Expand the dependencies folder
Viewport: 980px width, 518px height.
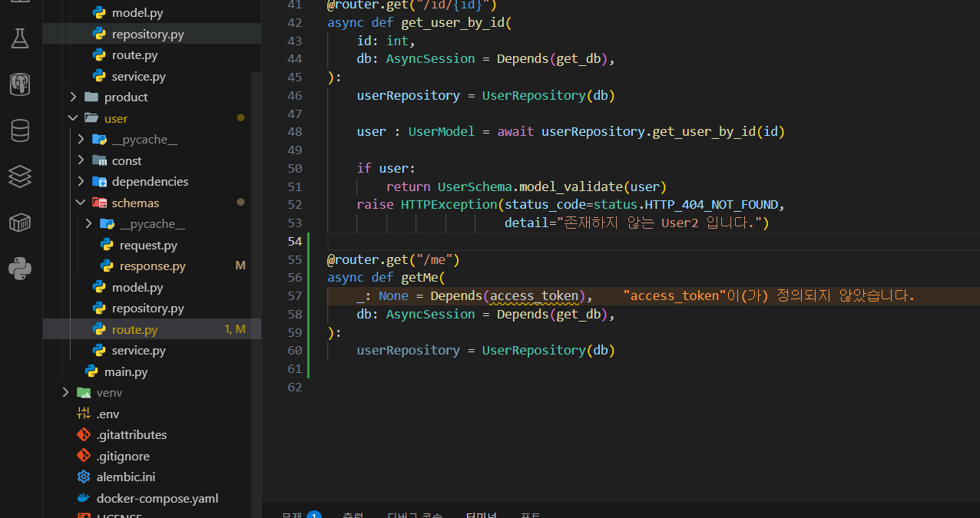pos(81,182)
